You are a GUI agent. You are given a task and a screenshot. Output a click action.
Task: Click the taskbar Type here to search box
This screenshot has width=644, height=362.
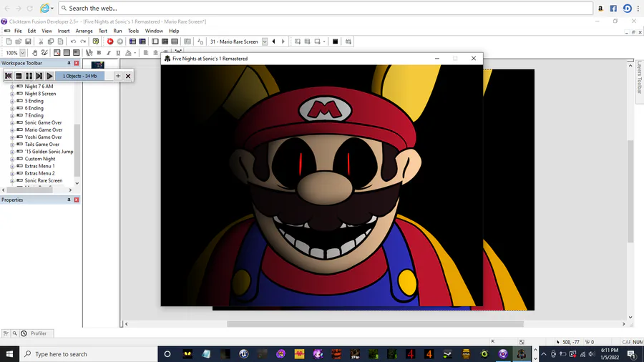88,354
